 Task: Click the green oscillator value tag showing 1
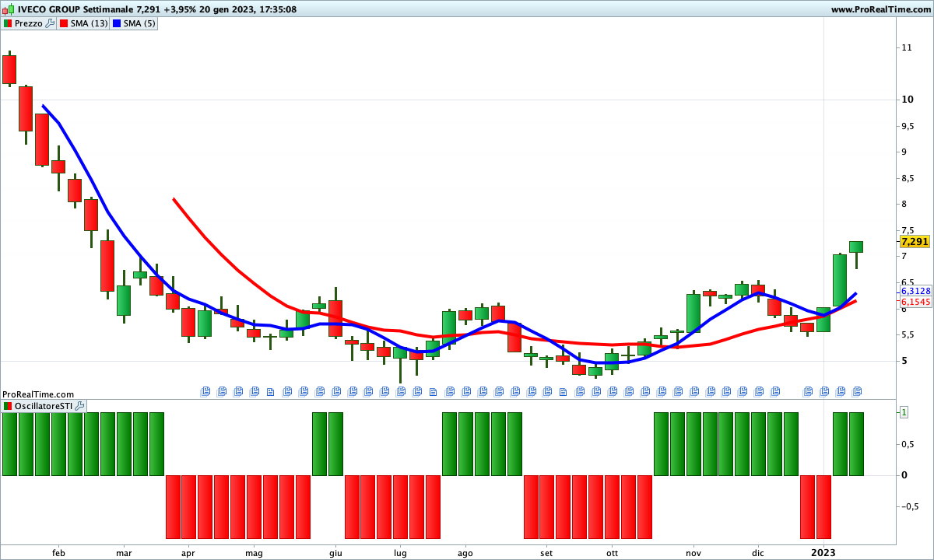[x=904, y=412]
